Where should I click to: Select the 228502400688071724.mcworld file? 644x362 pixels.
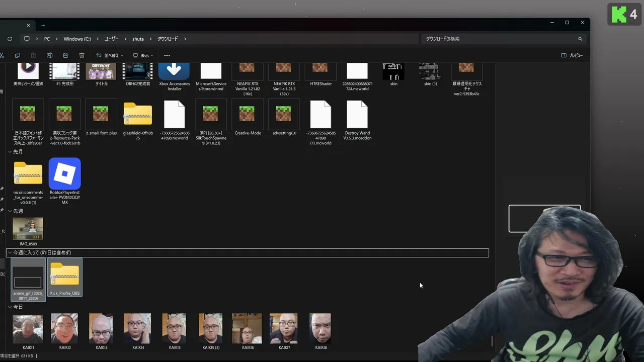pyautogui.click(x=357, y=77)
